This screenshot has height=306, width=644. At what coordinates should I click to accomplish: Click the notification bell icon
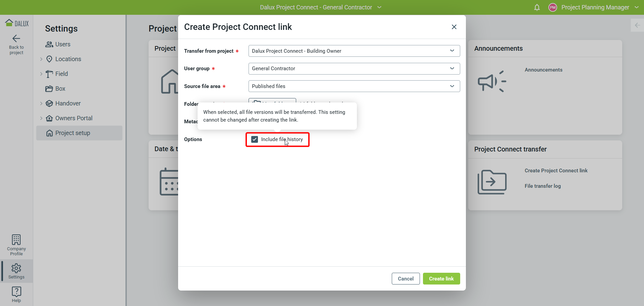pos(537,7)
